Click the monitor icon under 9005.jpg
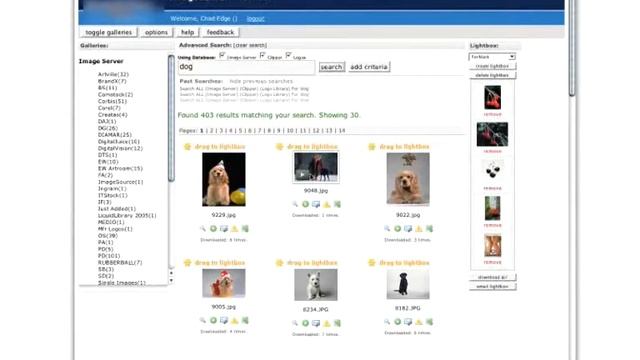This screenshot has width=640, height=360. coord(224,320)
